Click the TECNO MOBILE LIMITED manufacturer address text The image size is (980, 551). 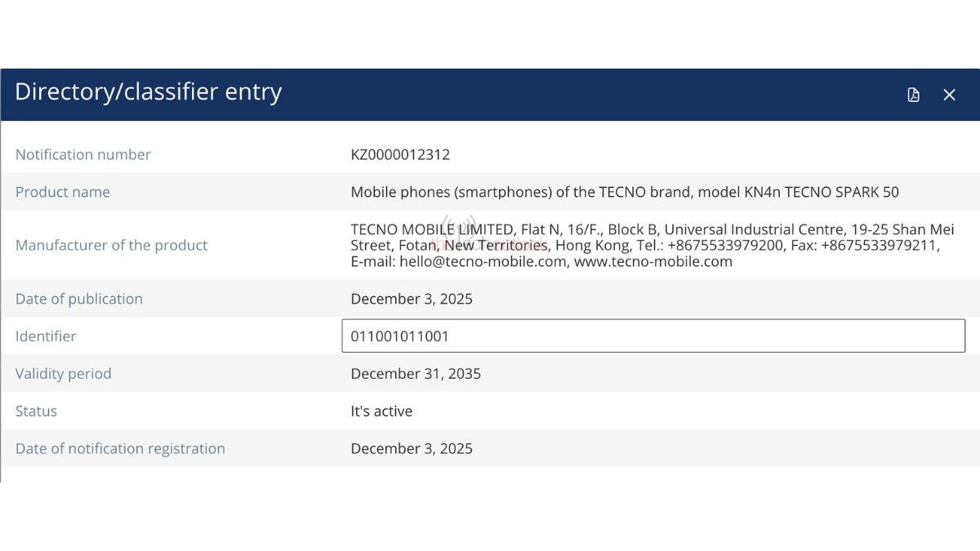(x=652, y=245)
